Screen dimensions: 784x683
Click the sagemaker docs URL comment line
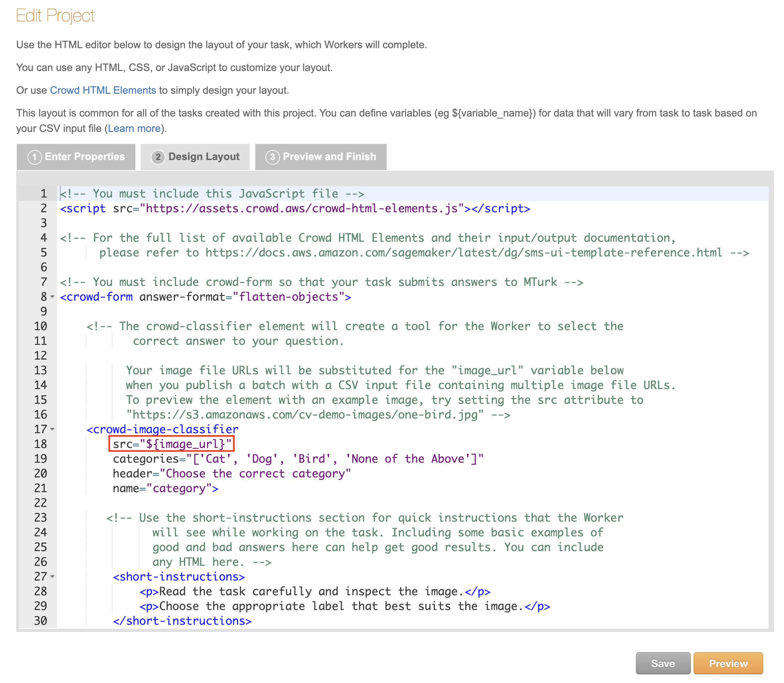point(424,252)
